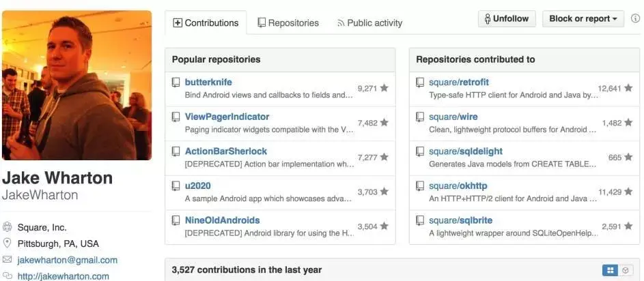Viewport: 644px width, 281px height.
Task: Select the Contributions tab
Action: click(x=206, y=23)
